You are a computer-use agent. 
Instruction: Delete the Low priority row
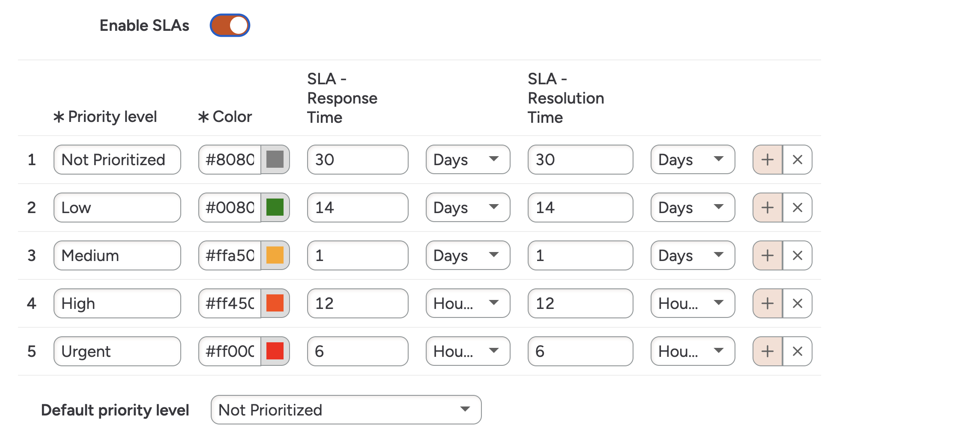(x=797, y=208)
